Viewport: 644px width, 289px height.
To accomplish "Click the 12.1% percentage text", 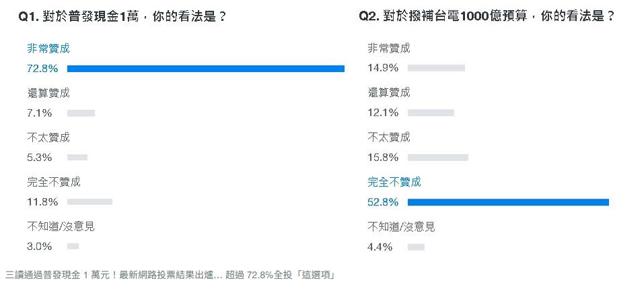I will tap(382, 113).
